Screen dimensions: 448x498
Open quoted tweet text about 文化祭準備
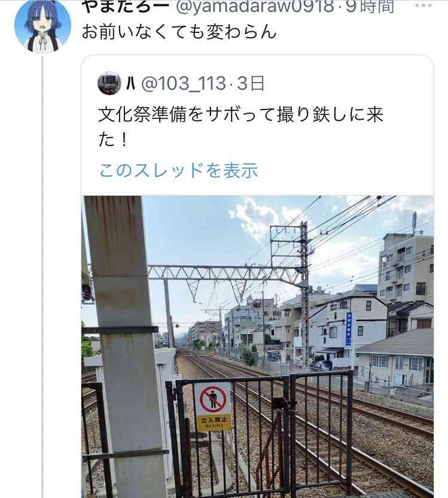pos(240,127)
